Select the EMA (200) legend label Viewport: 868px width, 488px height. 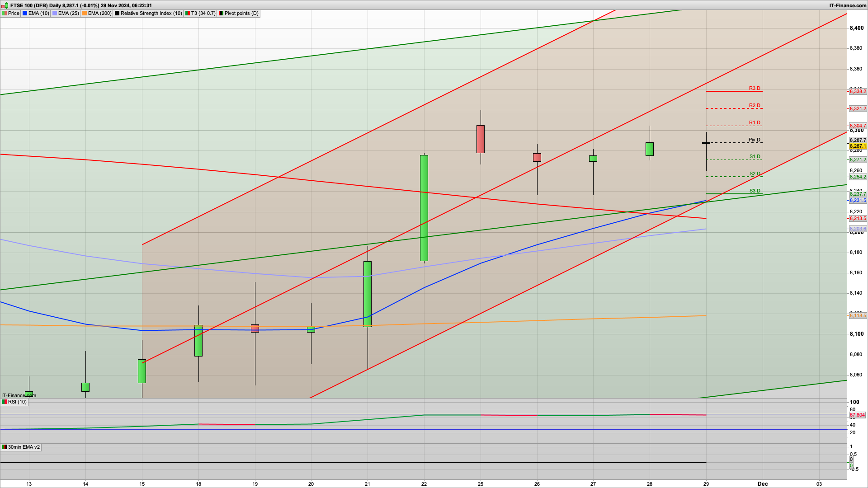99,14
